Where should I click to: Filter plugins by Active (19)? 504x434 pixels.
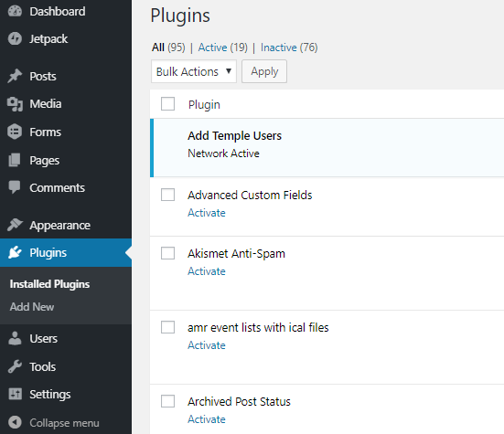pyautogui.click(x=223, y=48)
